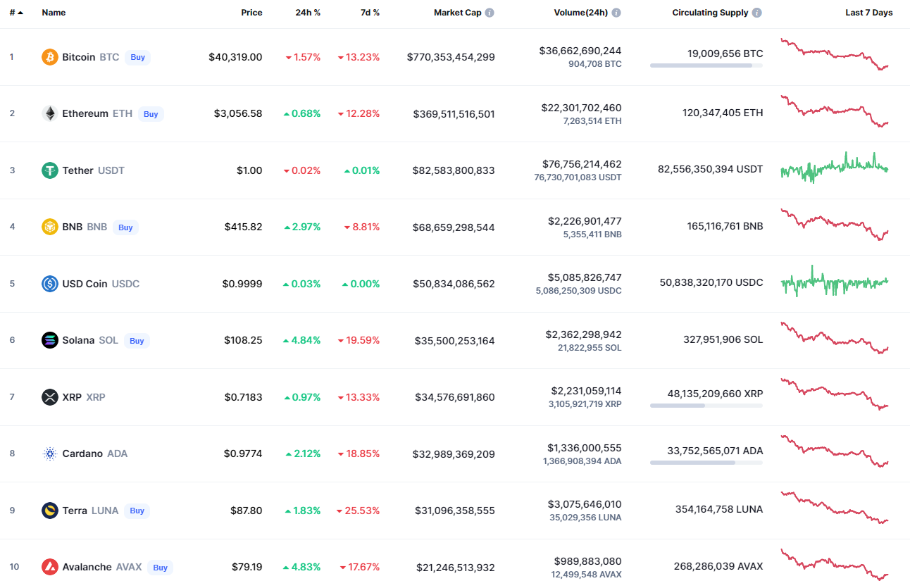This screenshot has height=588, width=910.
Task: Click the Buy button next to Bitcoin
Action: (x=138, y=57)
